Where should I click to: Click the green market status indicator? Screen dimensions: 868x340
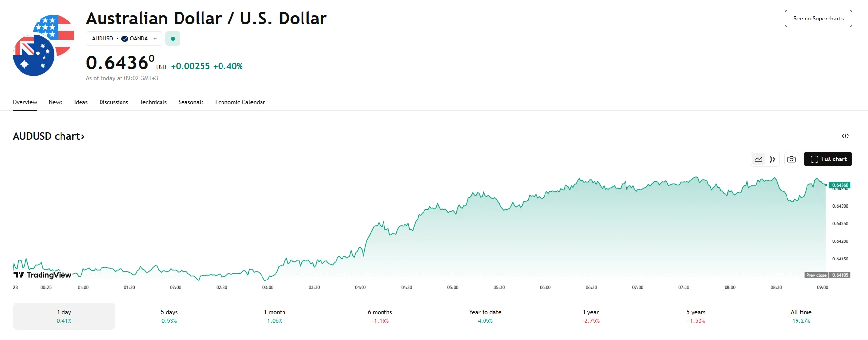[173, 39]
